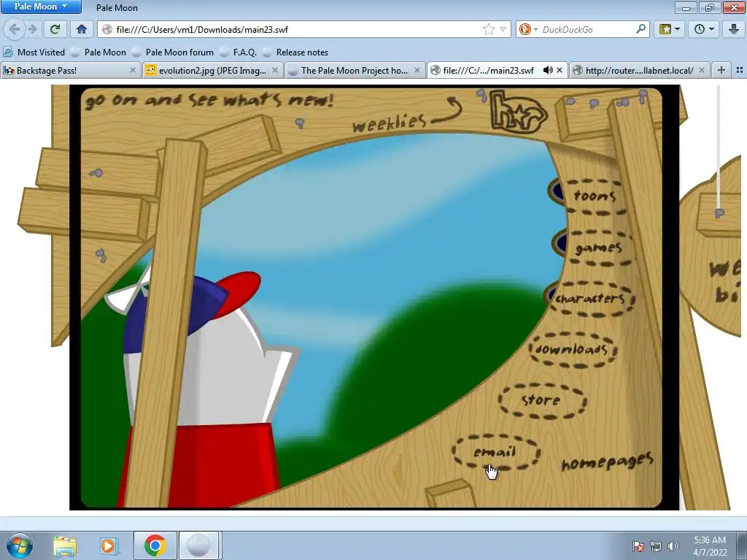This screenshot has height=560, width=747.
Task: Open the Pale Moon forum bookmark
Action: (x=174, y=52)
